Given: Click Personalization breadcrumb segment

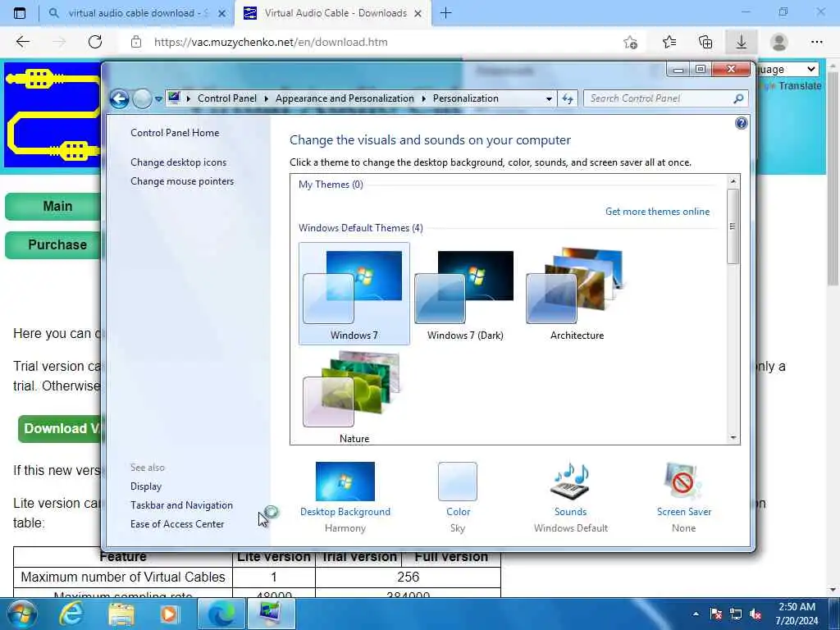Looking at the screenshot, I should 466,98.
